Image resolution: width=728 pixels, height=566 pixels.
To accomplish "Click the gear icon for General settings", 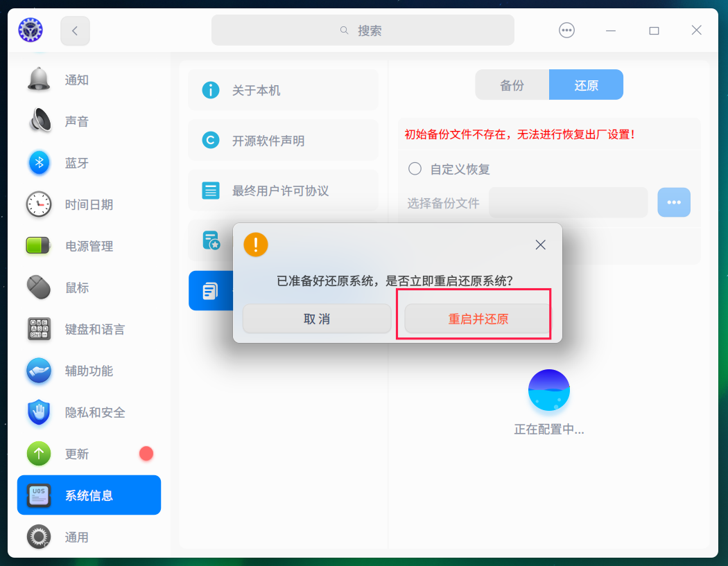I will point(39,537).
